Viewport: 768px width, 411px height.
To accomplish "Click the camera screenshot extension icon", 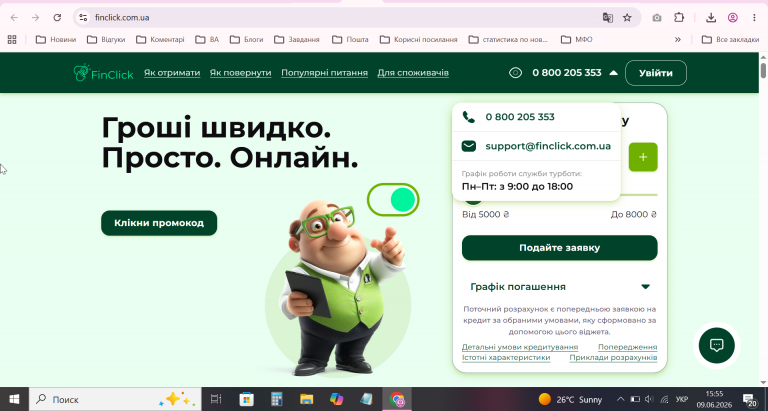I will click(657, 18).
